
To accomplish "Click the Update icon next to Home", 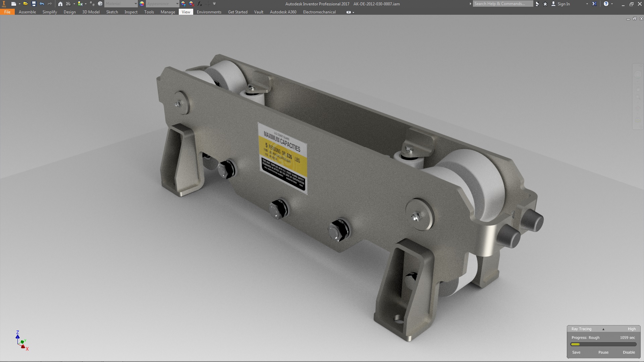I will point(68,4).
